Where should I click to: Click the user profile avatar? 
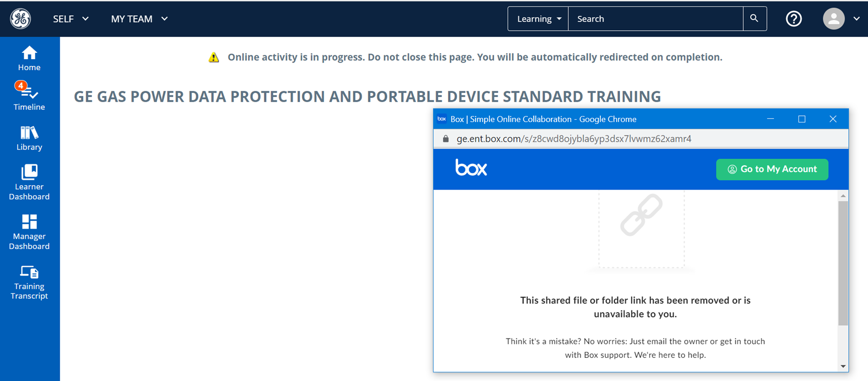click(833, 19)
